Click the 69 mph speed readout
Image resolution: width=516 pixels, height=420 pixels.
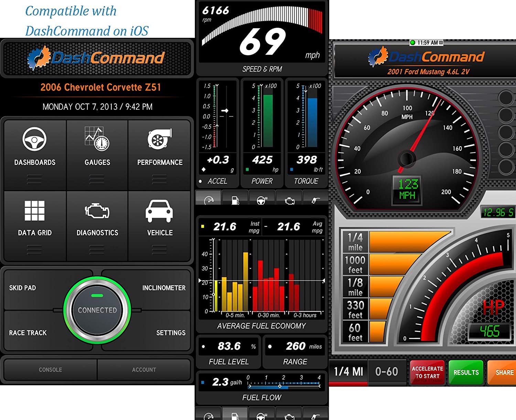tap(262, 42)
